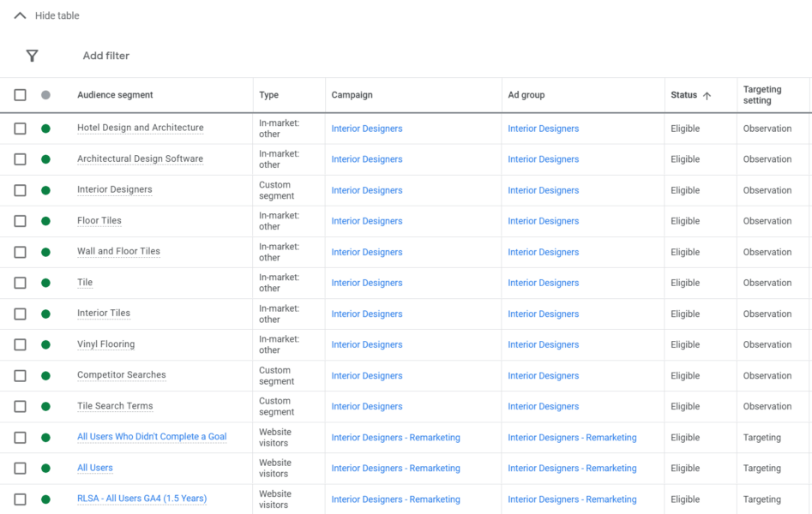
Task: Click the Audience segment column header
Action: click(x=115, y=94)
